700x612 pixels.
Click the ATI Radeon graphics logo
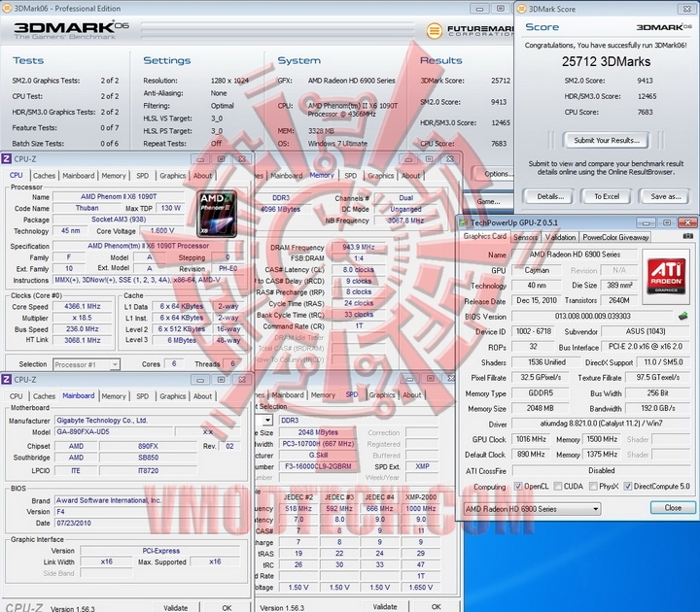[x=666, y=277]
